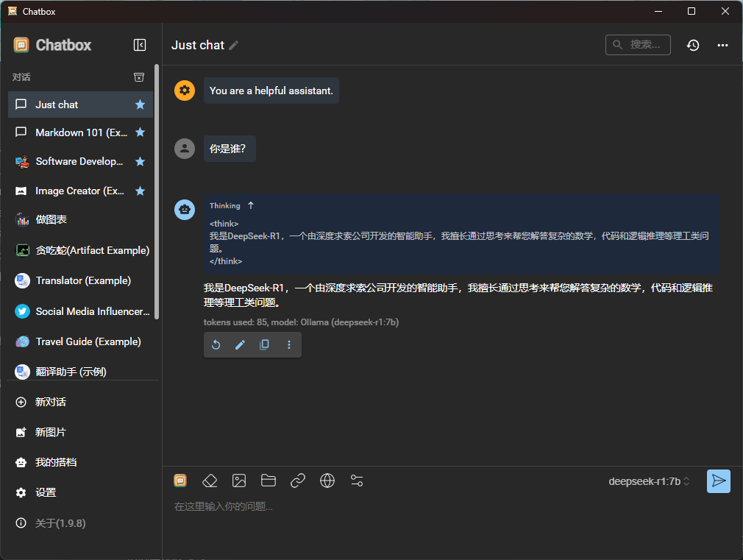Send message with paper plane button
The image size is (743, 560).
[x=719, y=481]
